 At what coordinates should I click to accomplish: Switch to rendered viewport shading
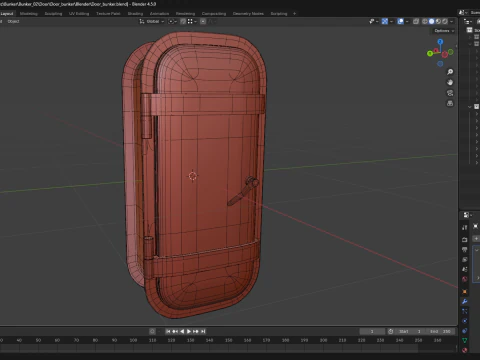(445, 21)
